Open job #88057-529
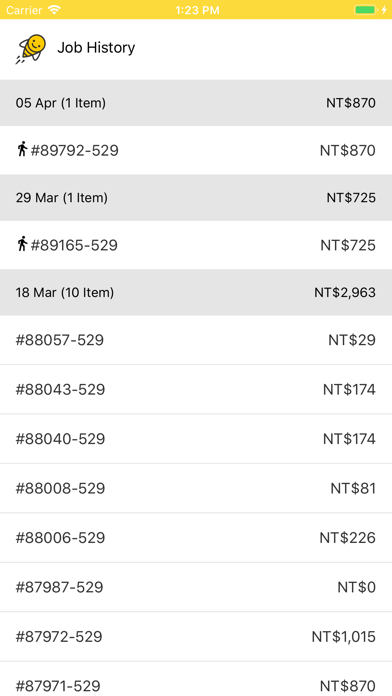Image resolution: width=392 pixels, height=696 pixels. (x=196, y=340)
